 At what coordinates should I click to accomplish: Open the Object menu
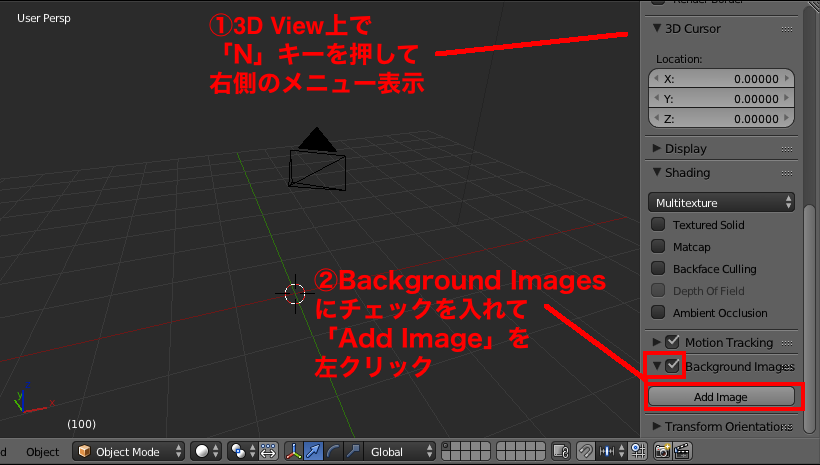42,452
